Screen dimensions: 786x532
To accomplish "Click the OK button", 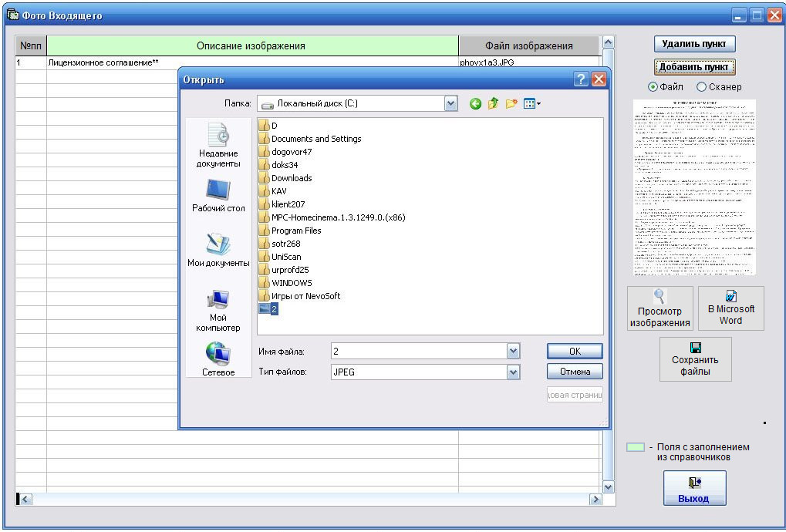I will (574, 352).
